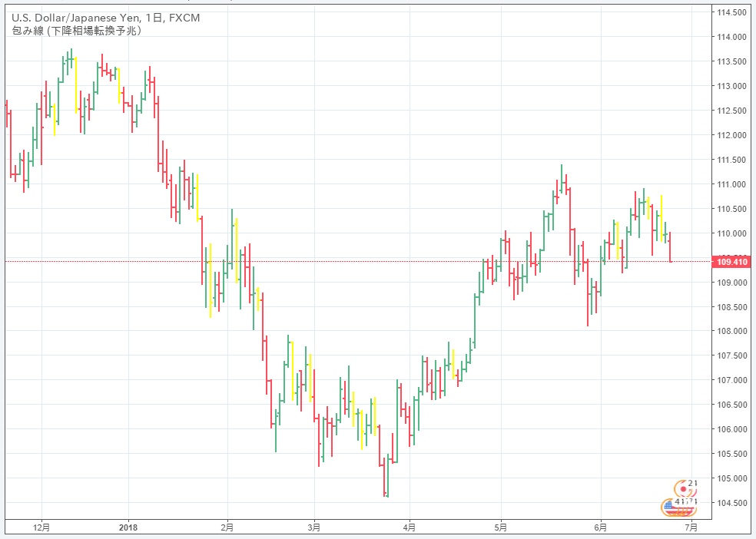Click the 112.500 price scale label
This screenshot has height=539, width=756.
tap(731, 111)
